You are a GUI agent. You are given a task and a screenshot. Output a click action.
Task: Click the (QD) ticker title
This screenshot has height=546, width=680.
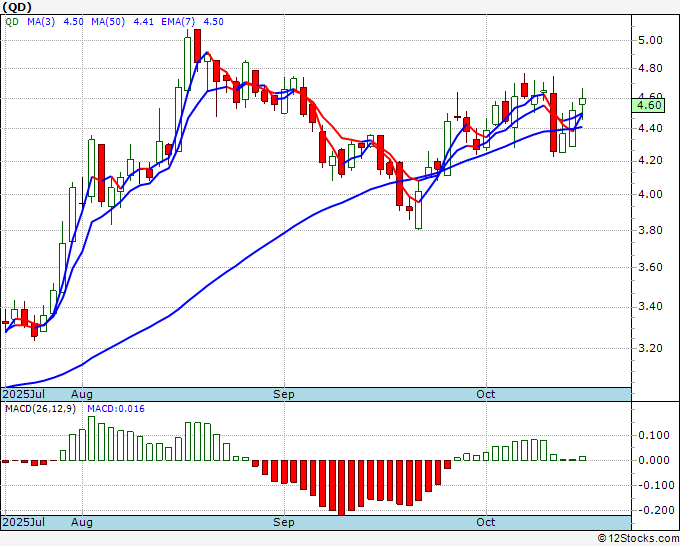(x=17, y=7)
